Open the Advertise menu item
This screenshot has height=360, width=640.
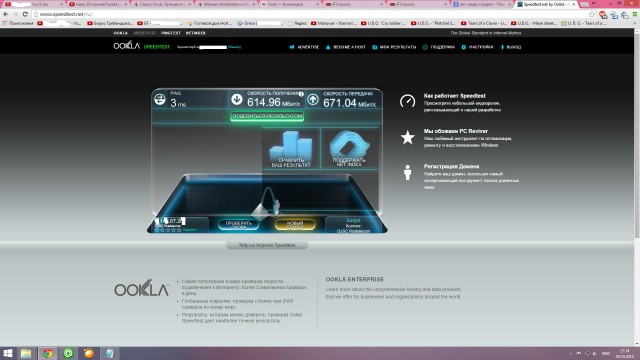(x=304, y=47)
